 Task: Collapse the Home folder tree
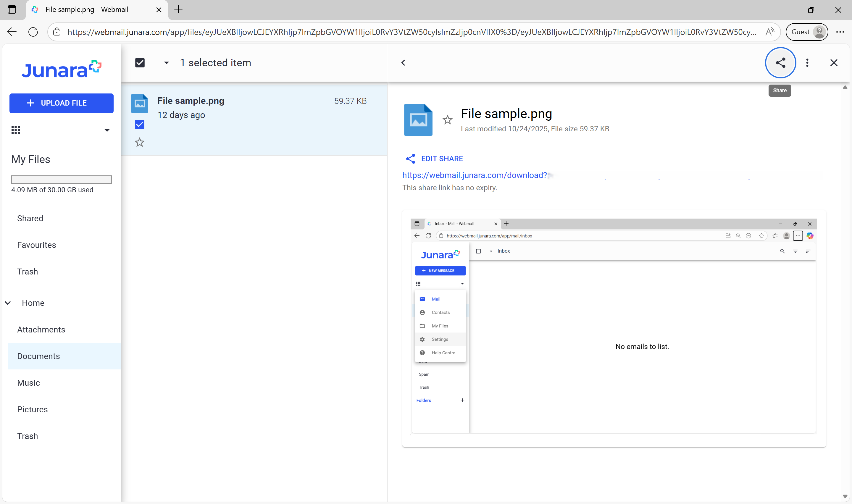coord(8,303)
